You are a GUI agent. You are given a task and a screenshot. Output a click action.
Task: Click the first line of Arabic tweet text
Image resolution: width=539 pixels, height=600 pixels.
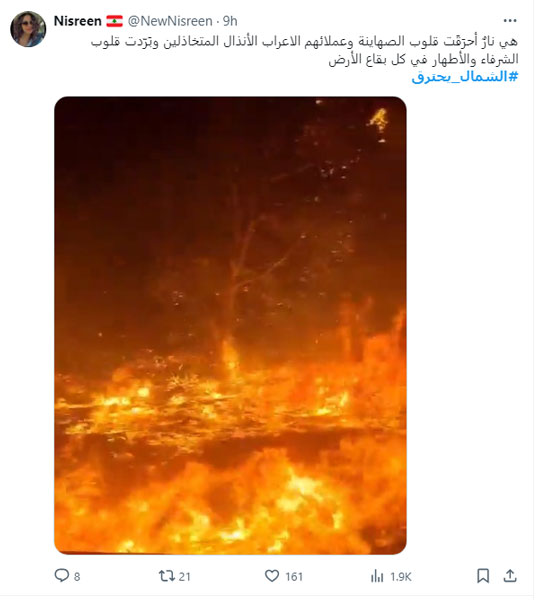304,41
